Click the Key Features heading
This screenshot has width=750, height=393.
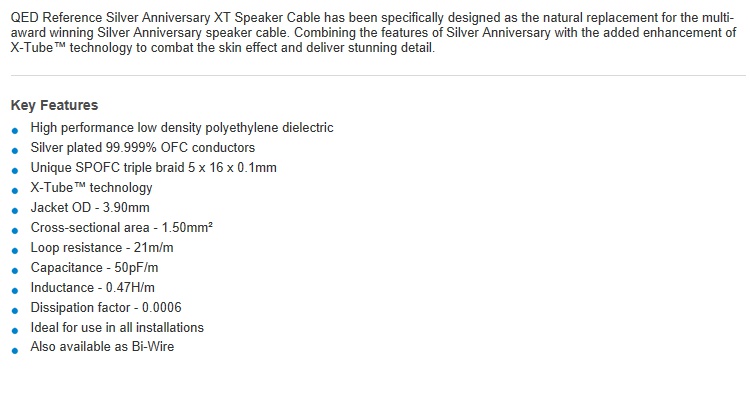click(x=54, y=105)
